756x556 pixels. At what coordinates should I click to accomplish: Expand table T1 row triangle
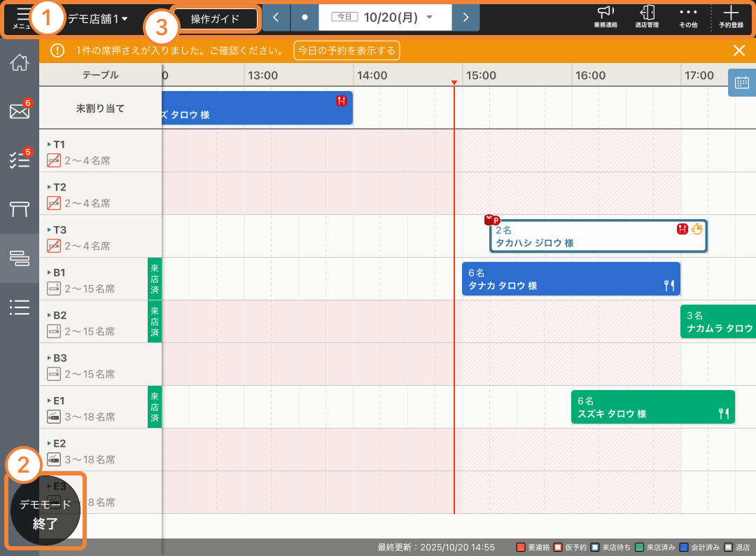(x=50, y=144)
